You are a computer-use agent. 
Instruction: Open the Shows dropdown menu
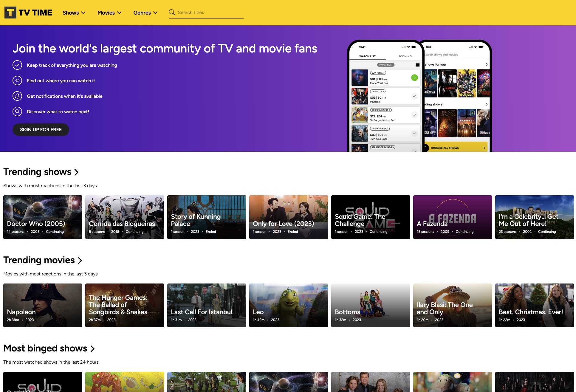pyautogui.click(x=74, y=13)
